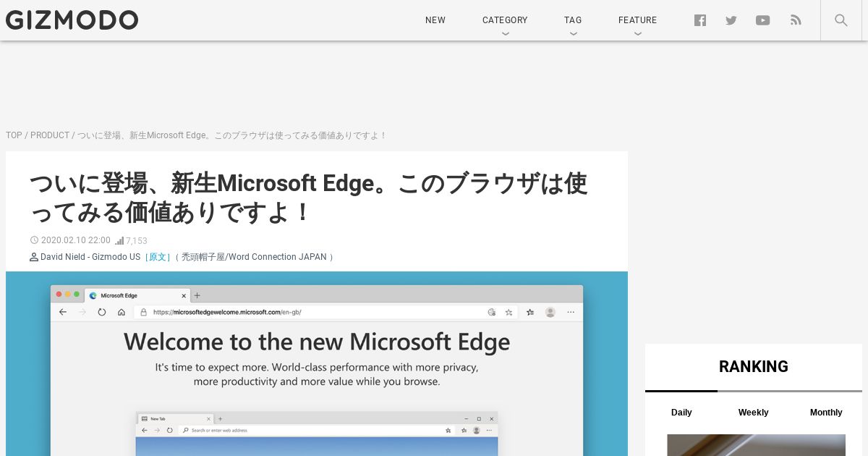
Task: Open the Gizmodo Facebook page icon
Action: [x=700, y=20]
